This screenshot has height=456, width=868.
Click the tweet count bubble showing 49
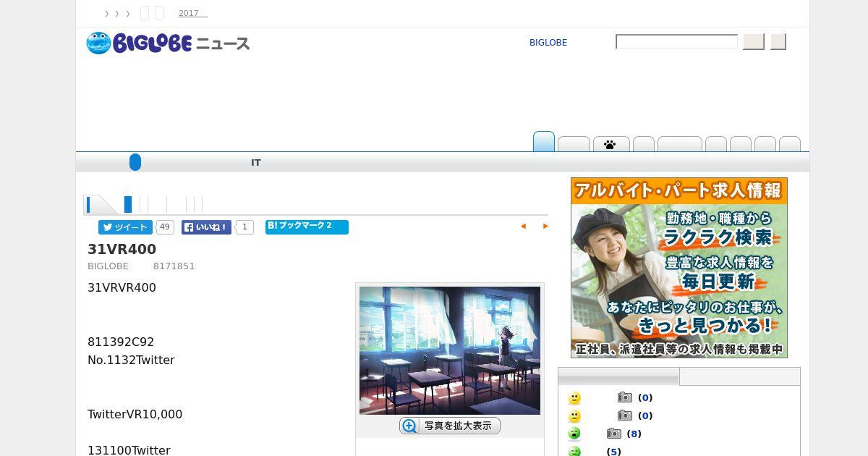pos(165,227)
